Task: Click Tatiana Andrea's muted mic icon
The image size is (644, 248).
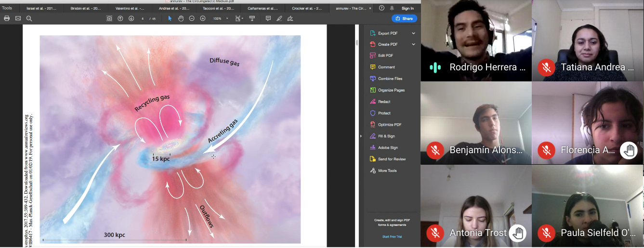Action: coord(546,67)
